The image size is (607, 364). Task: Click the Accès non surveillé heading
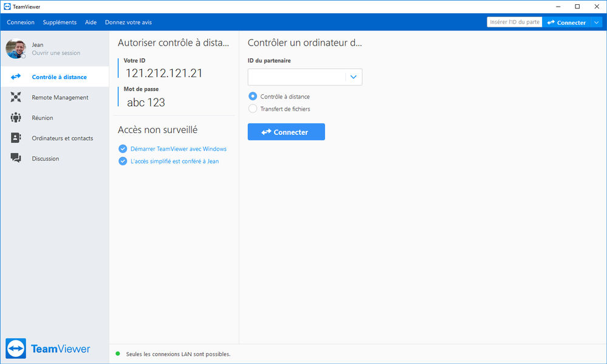157,129
